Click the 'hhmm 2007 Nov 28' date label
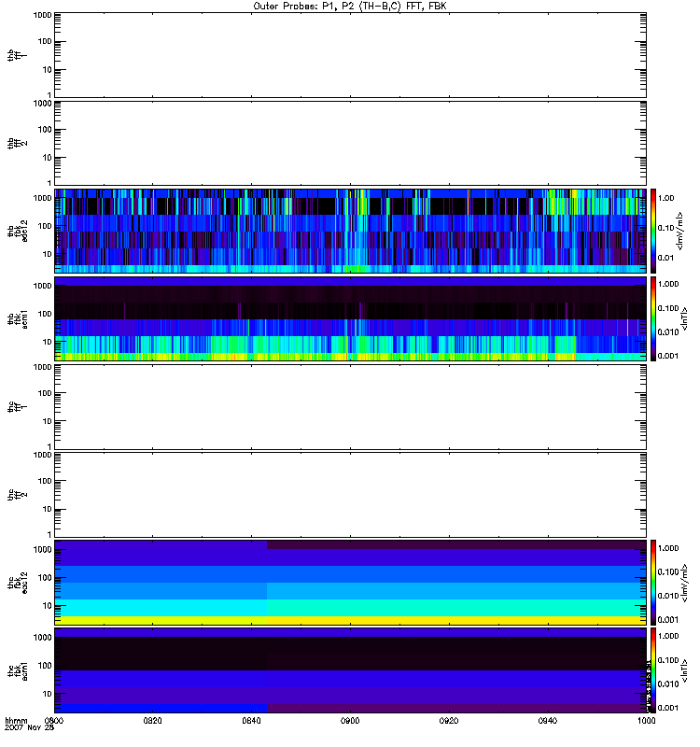 [x=21, y=725]
